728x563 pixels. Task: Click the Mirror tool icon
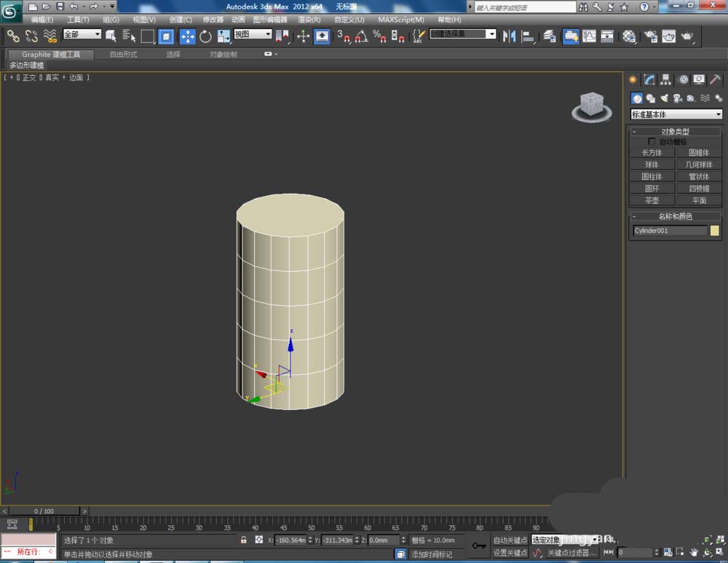coord(510,36)
